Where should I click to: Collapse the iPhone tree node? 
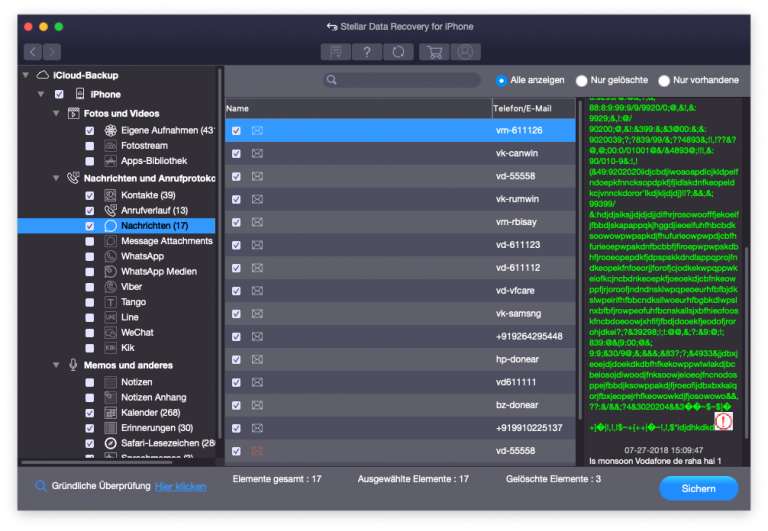(41, 94)
